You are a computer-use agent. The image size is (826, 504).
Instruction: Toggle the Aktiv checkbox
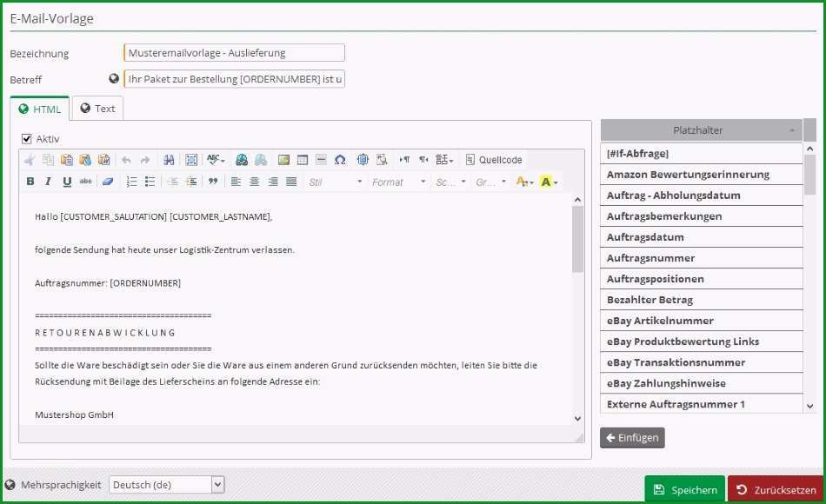[26, 138]
